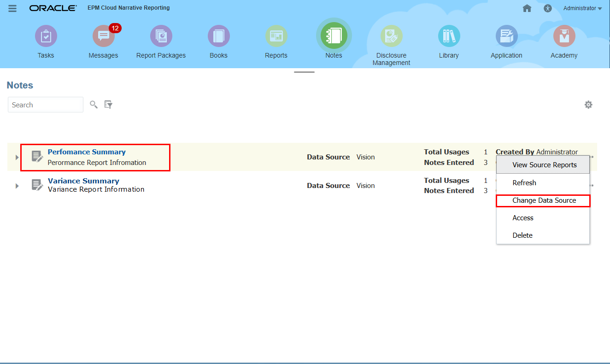This screenshot has width=610, height=364.
Task: Expand the Variance Summary row
Action: pyautogui.click(x=17, y=186)
